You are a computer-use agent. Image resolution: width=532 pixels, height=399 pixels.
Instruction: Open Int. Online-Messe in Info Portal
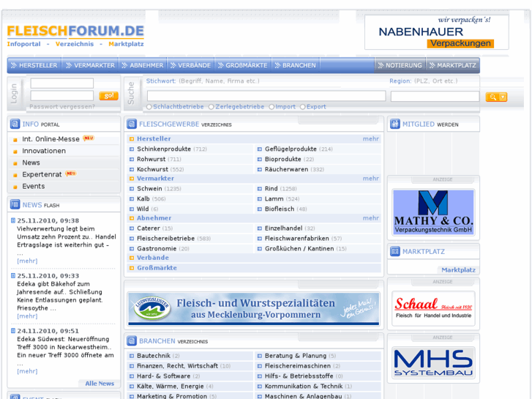(50, 139)
